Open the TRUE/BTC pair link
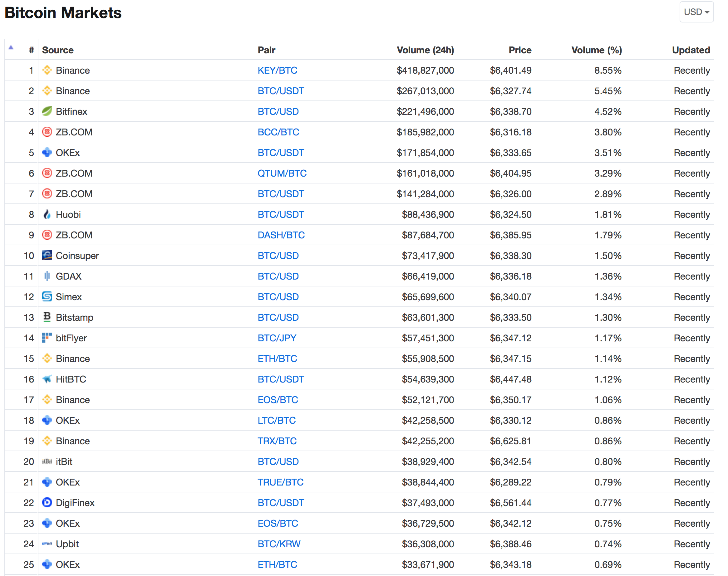The image size is (728, 576). [280, 482]
